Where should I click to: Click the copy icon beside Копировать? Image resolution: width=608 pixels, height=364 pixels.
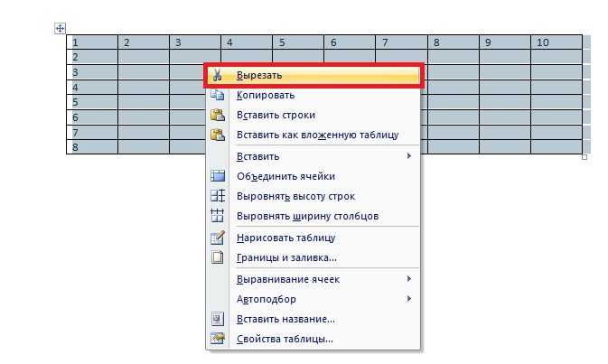(217, 95)
